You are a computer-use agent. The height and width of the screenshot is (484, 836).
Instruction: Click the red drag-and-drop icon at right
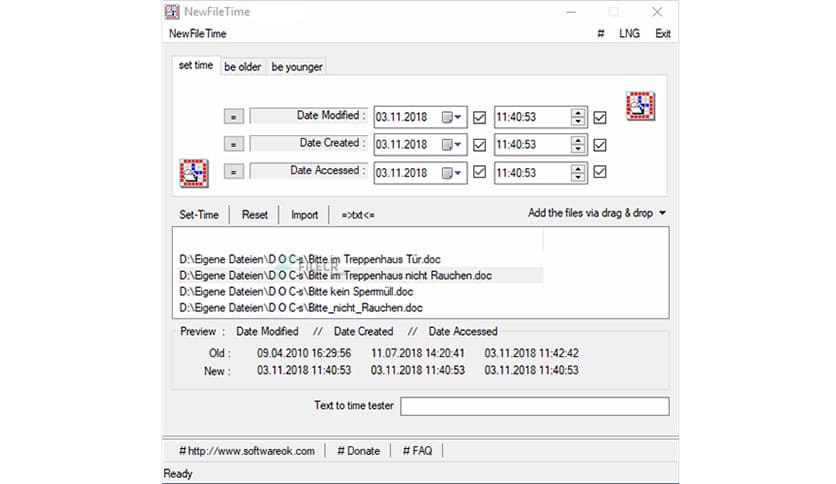(x=640, y=106)
